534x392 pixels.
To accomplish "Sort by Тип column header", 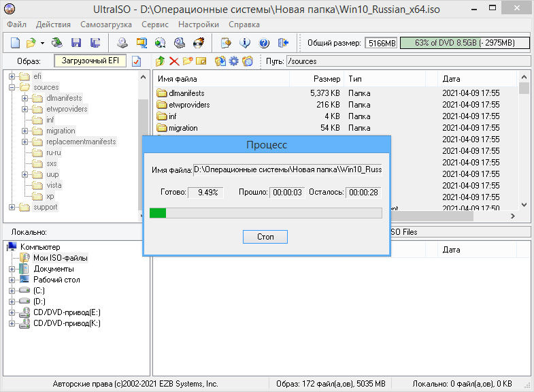I will 385,79.
